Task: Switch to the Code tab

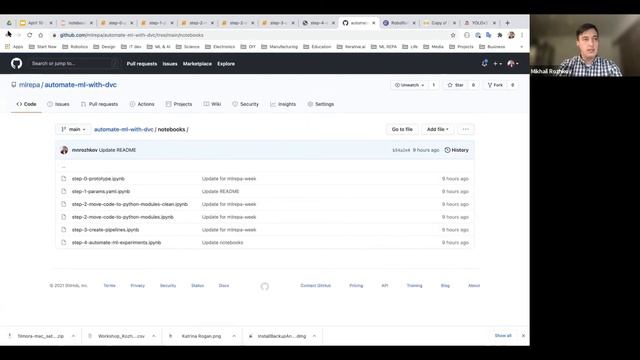Action: tap(27, 104)
